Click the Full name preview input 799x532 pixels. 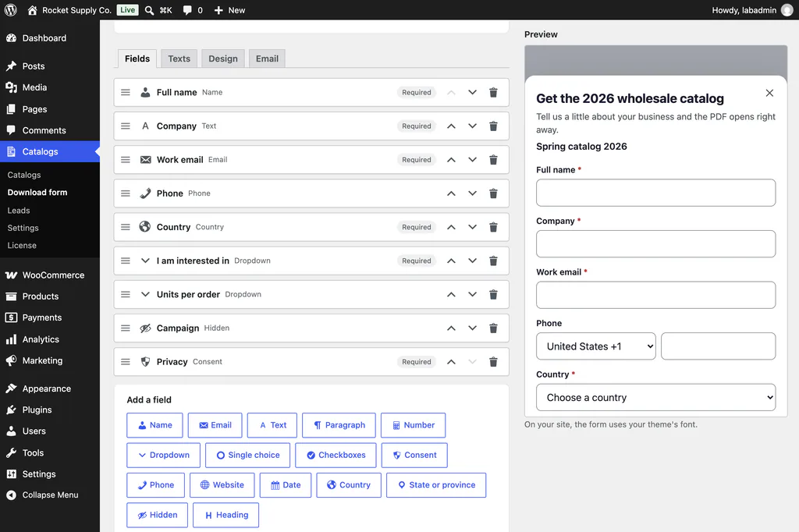655,193
